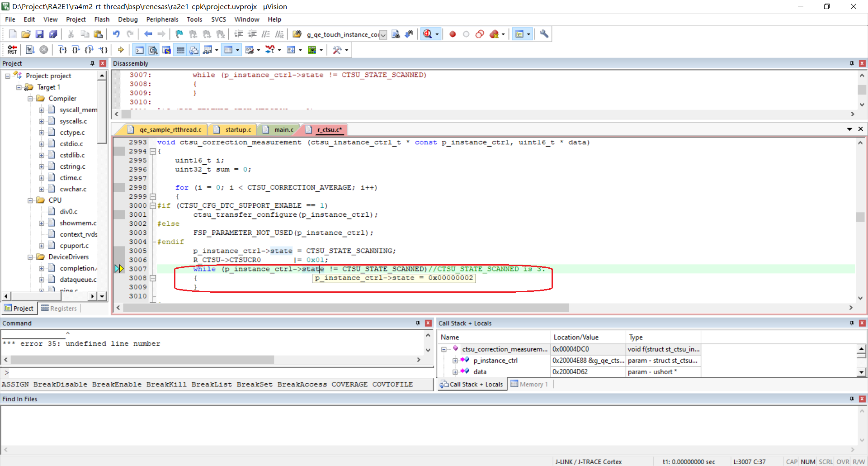Switch to the Registers panel tab
Screen dimensions: 868x466
tap(59, 309)
